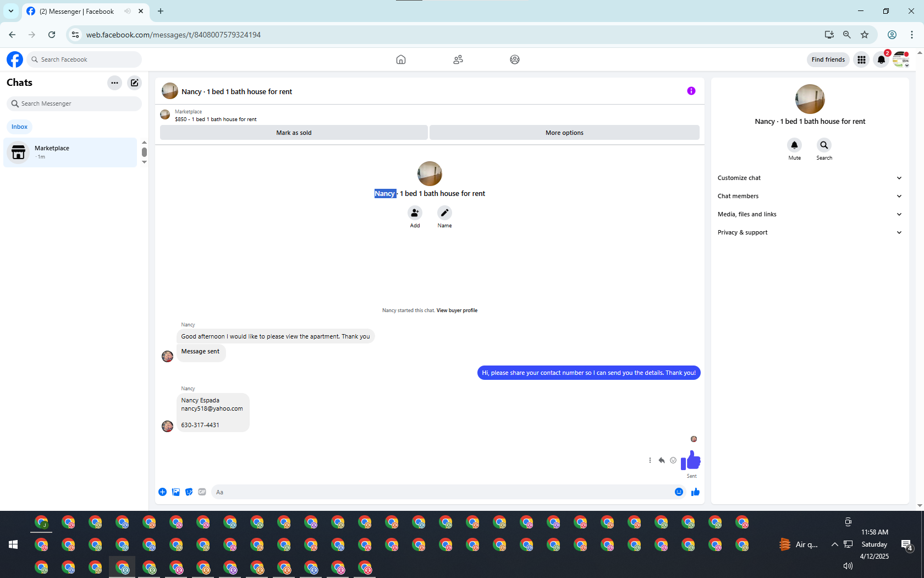This screenshot has height=578, width=924.
Task: Open the Groups icon in top navigation
Action: tap(515, 59)
